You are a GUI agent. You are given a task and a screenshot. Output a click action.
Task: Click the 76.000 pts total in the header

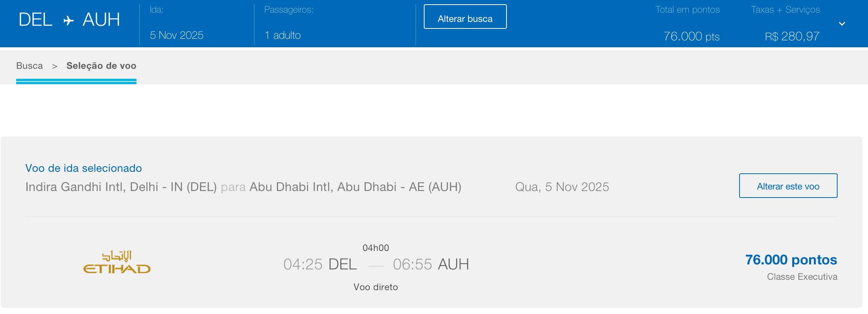(x=691, y=37)
